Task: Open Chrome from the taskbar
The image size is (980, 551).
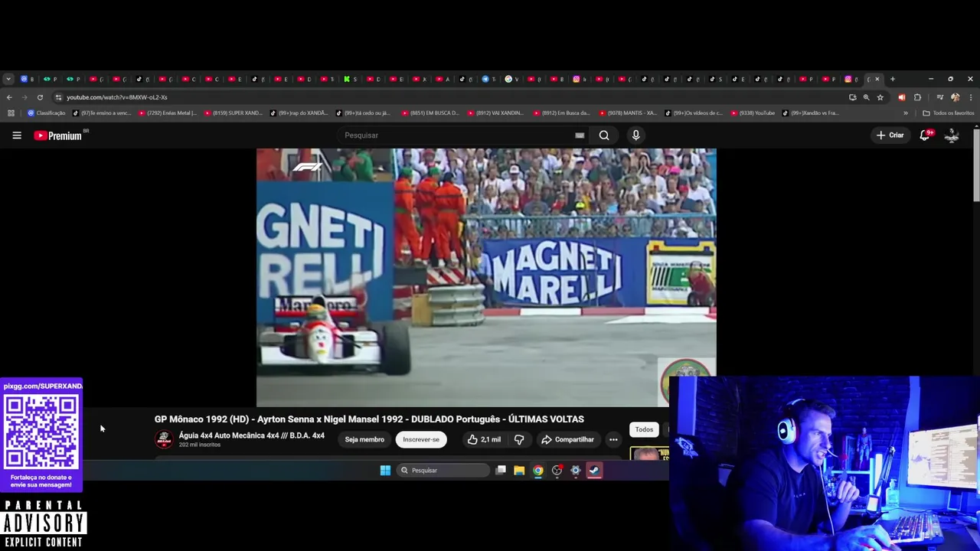Action: (x=538, y=471)
